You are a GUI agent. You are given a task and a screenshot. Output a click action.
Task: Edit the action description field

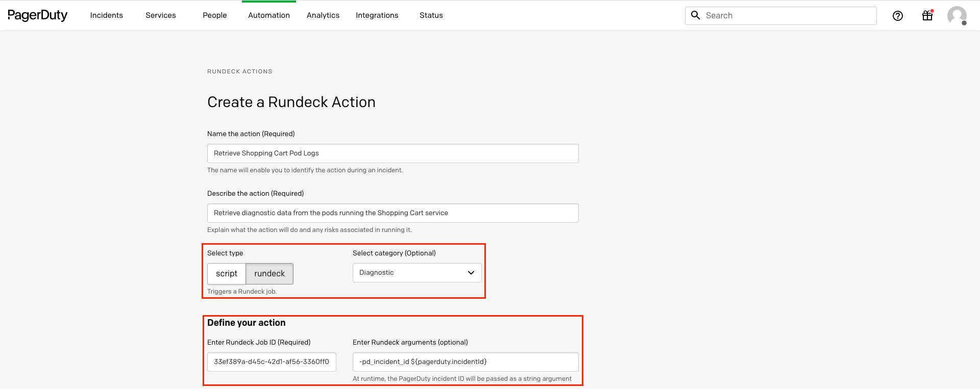pos(393,213)
